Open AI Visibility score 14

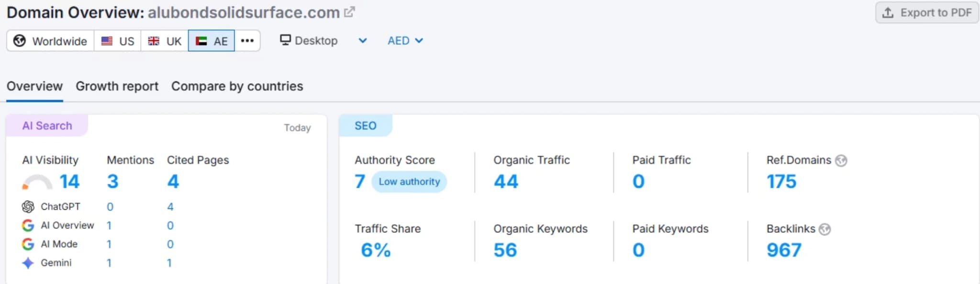tap(69, 182)
